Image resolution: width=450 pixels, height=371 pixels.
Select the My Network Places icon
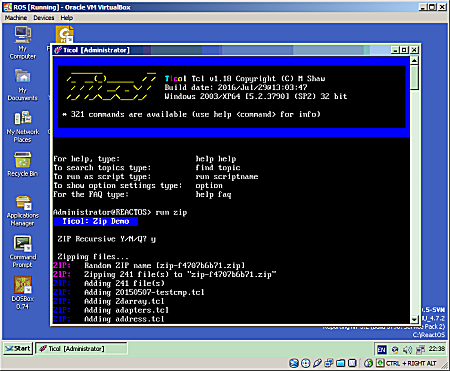coord(23,118)
